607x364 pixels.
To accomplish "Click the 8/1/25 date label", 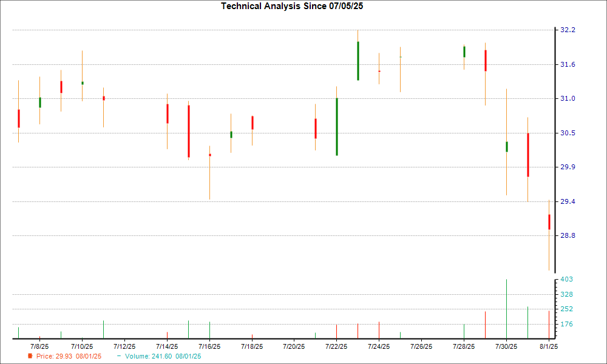I will (549, 346).
